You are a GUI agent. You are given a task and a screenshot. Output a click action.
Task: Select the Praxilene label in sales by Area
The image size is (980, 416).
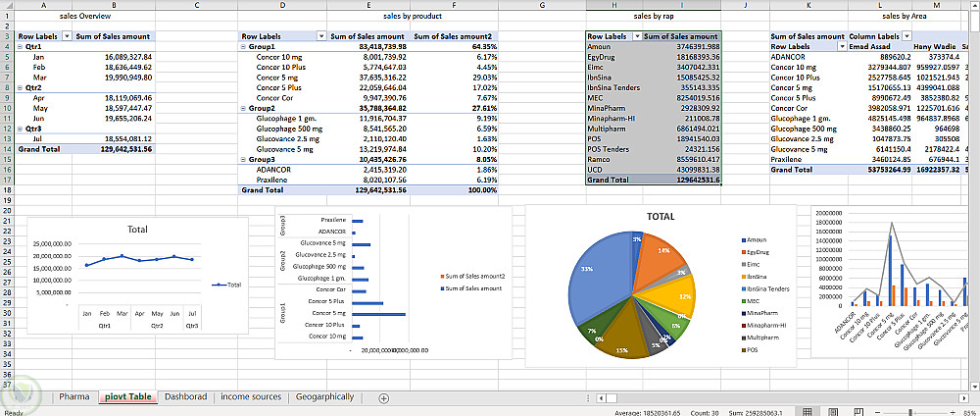point(808,160)
